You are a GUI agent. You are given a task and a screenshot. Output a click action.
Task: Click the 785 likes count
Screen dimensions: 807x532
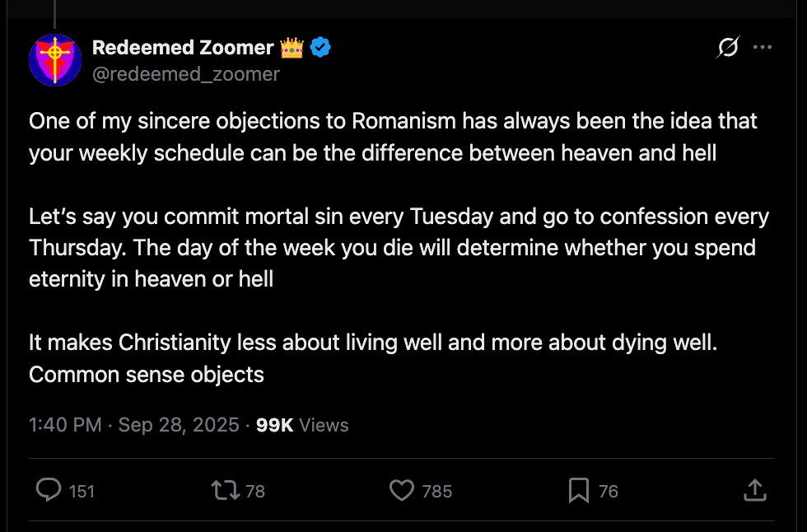click(437, 492)
